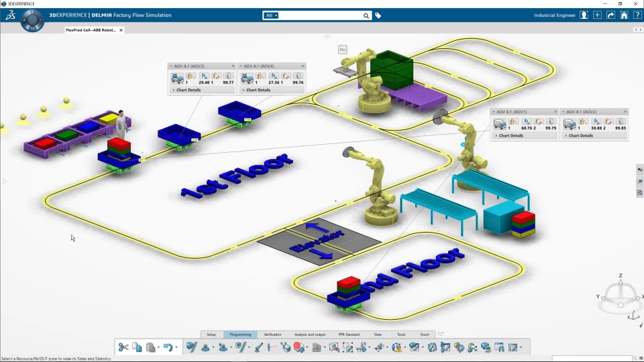
Task: Click the 99.77 value in AGV3 panel
Action: click(228, 82)
